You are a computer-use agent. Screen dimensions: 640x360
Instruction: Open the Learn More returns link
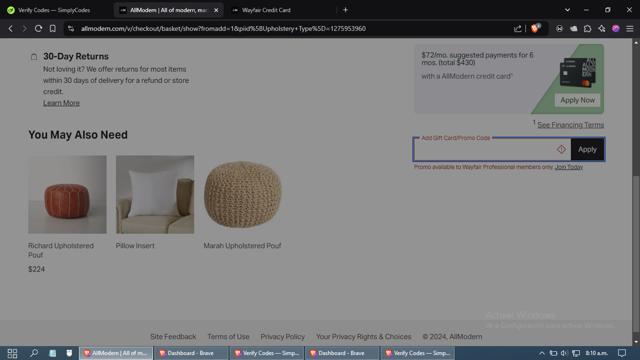coord(61,103)
